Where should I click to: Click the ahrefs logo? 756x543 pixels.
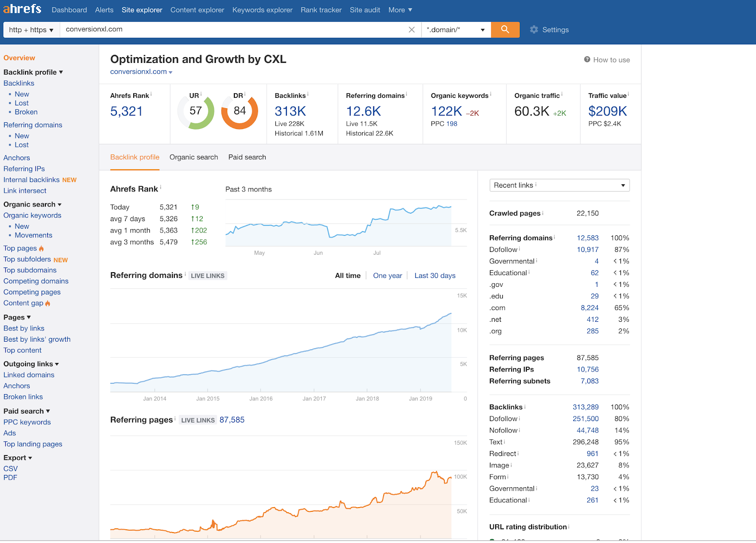[22, 9]
